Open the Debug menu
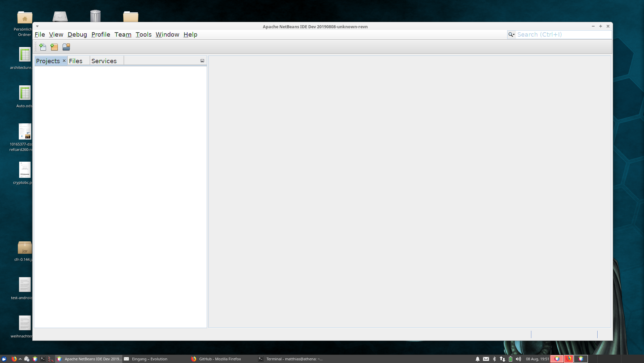The height and width of the screenshot is (363, 644). [x=77, y=35]
